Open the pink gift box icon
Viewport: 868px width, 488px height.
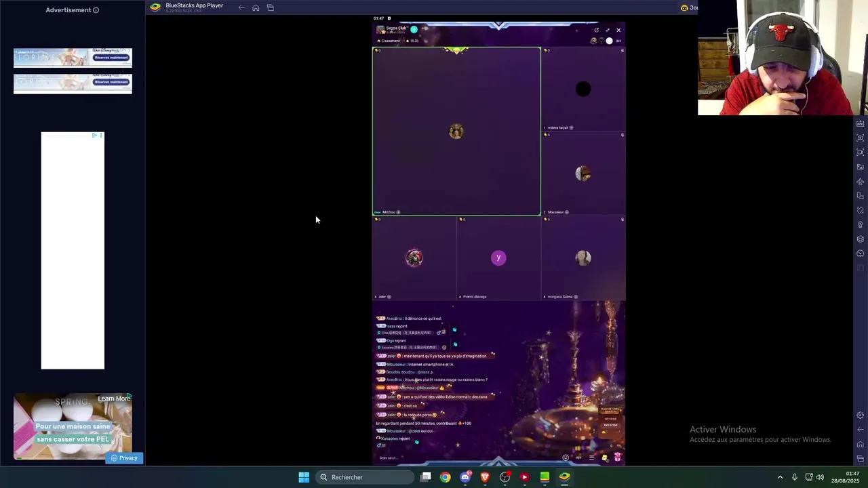[617, 457]
